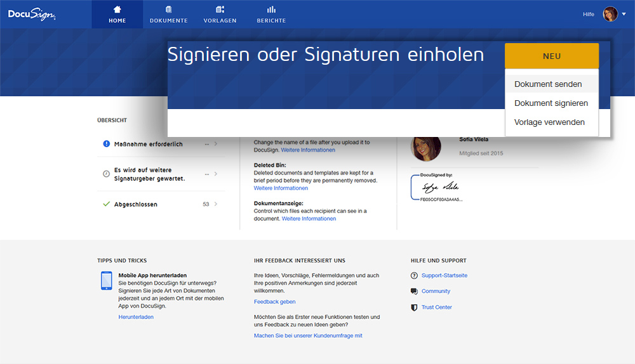The width and height of the screenshot is (635, 364).
Task: Click the Trust Center shield icon
Action: [x=415, y=307]
